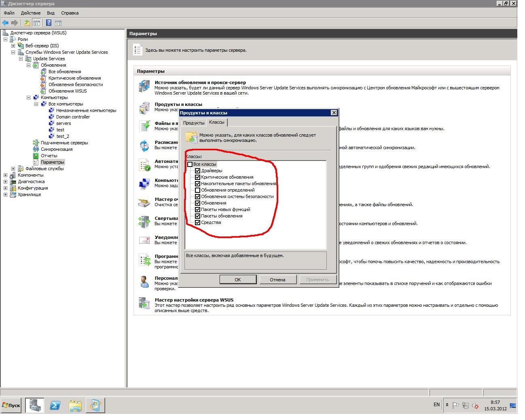The height and width of the screenshot is (420, 525).
Task: Click the server cleanup wizard icon
Action: point(144,203)
